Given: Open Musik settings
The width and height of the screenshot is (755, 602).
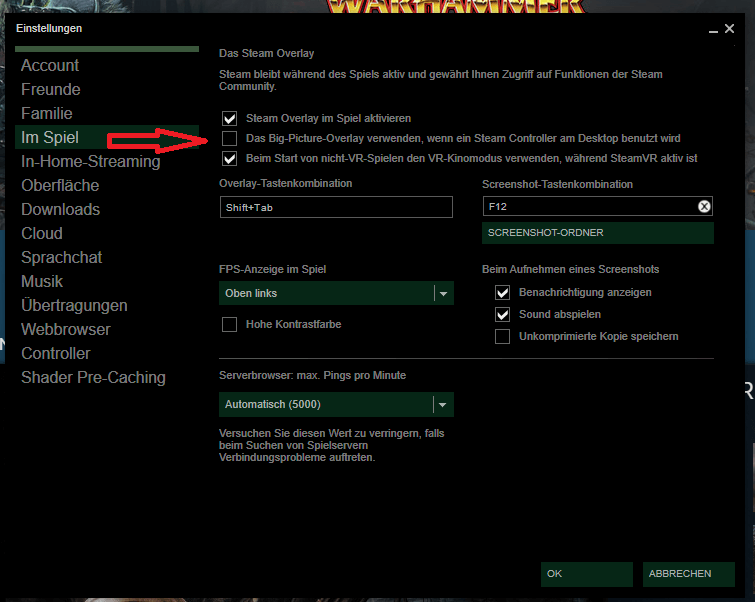Looking at the screenshot, I should (x=42, y=281).
